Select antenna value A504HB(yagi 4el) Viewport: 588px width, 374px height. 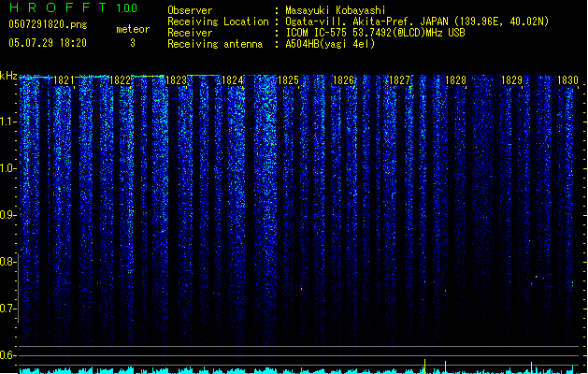(x=330, y=44)
